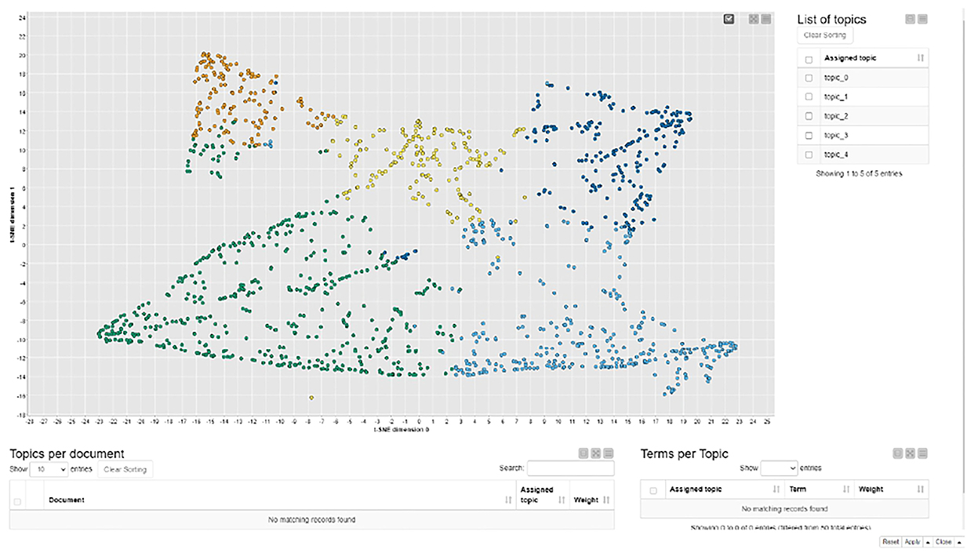
Task: Open the Terms per Topic lined menu icon
Action: (923, 453)
